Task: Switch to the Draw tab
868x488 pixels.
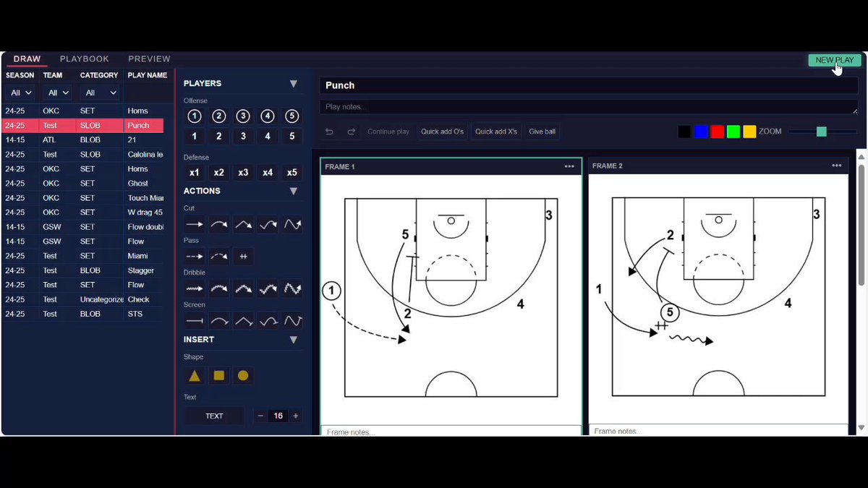Action: click(27, 59)
